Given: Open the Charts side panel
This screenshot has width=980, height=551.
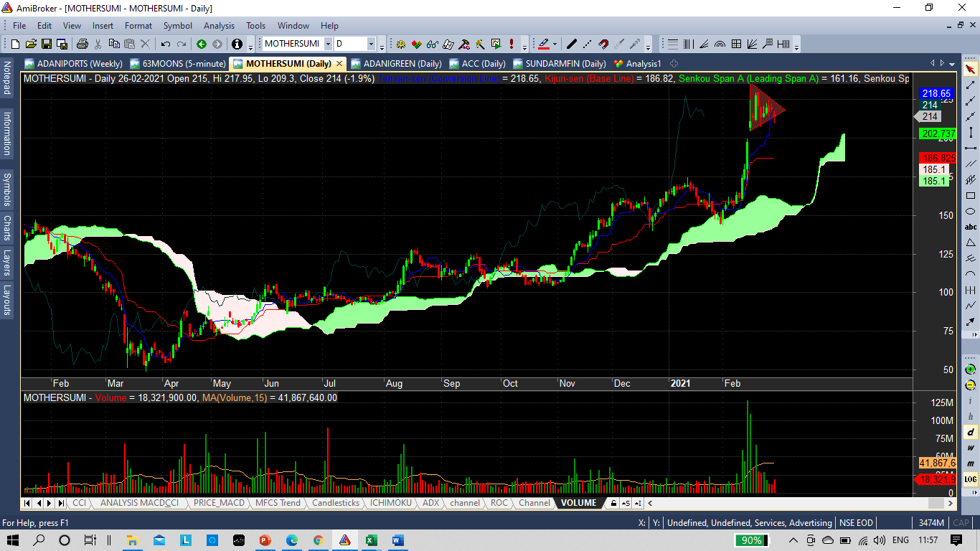Looking at the screenshot, I should coord(7,227).
